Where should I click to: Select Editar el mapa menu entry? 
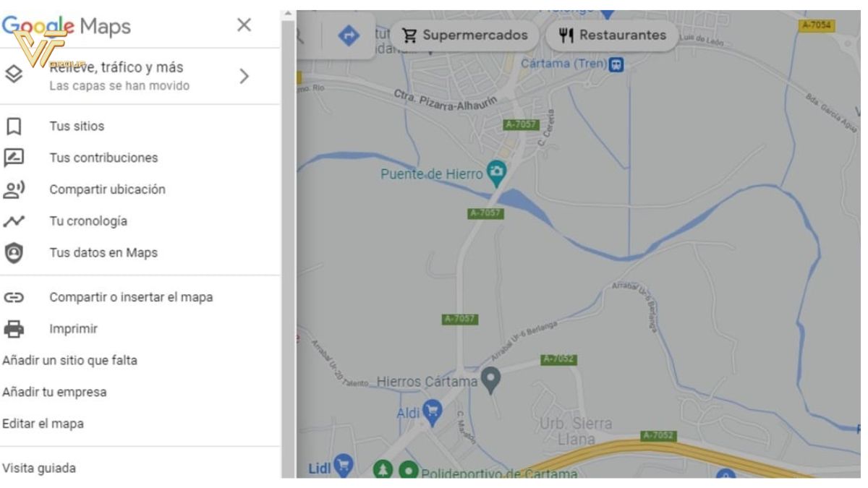pyautogui.click(x=42, y=424)
